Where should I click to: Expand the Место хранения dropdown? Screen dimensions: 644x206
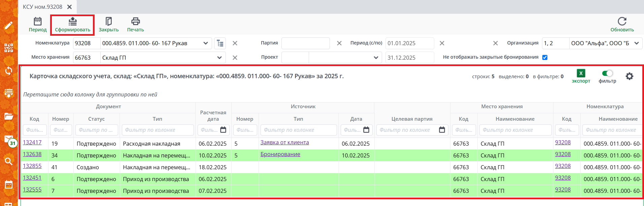[x=219, y=58]
